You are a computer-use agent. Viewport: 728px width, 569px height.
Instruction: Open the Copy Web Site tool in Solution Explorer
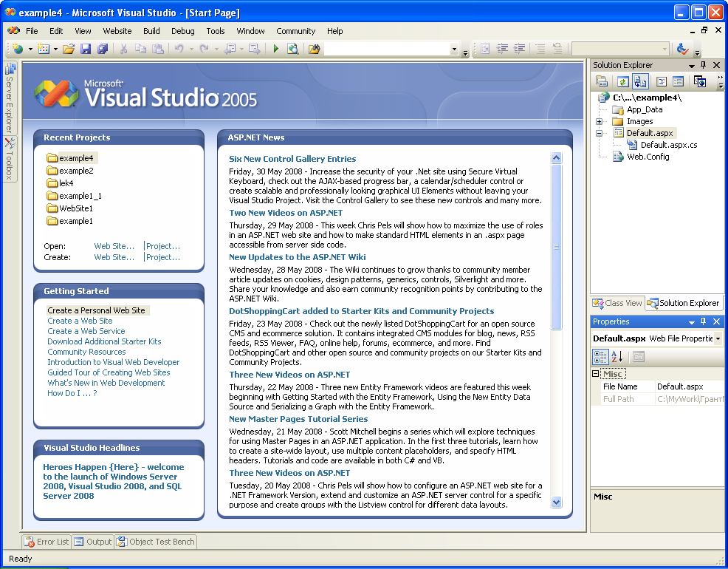(x=639, y=81)
